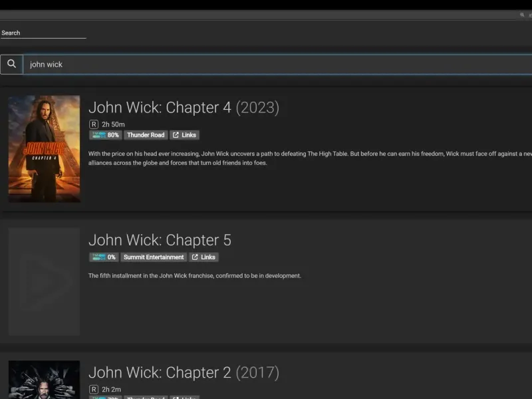Viewport: 532px width, 399px height.
Task: Click the external link icon in Chapter 4 Links
Action: (176, 135)
